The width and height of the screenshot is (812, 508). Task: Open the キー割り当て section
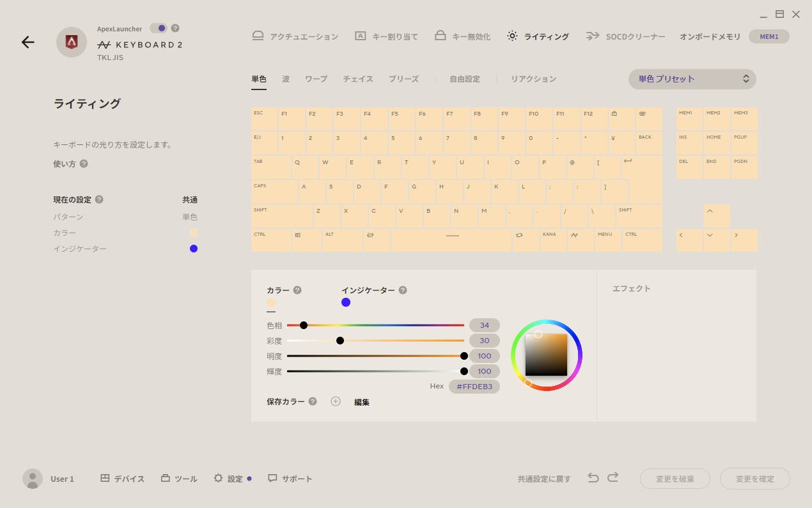[386, 36]
